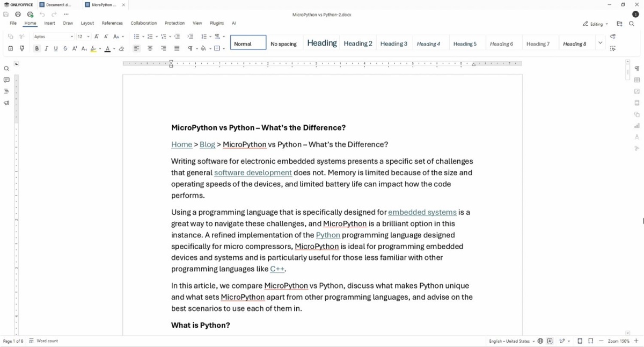This screenshot has width=644, height=347.
Task: Set document language globe icon
Action: (540, 341)
